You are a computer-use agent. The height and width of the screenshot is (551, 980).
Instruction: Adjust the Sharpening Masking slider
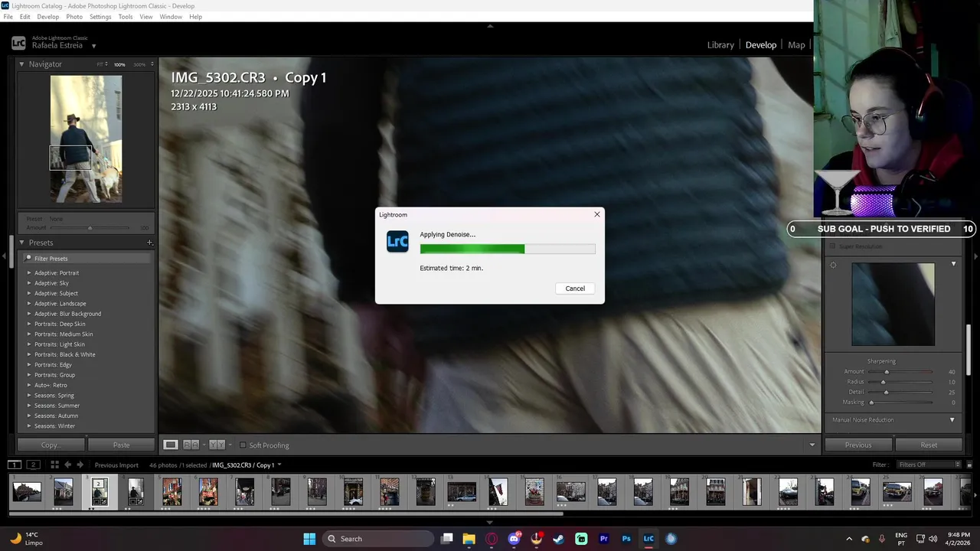point(871,403)
